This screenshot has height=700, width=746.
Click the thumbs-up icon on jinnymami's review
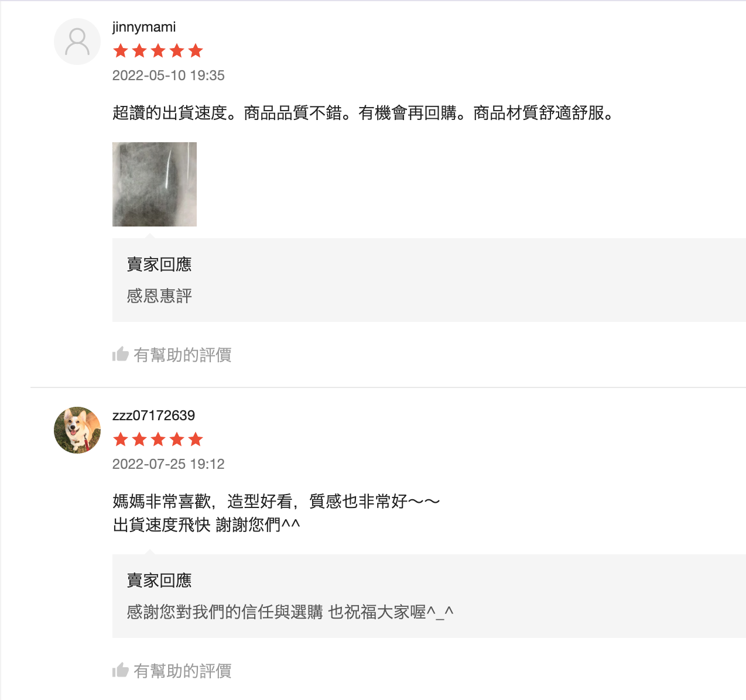(x=121, y=354)
